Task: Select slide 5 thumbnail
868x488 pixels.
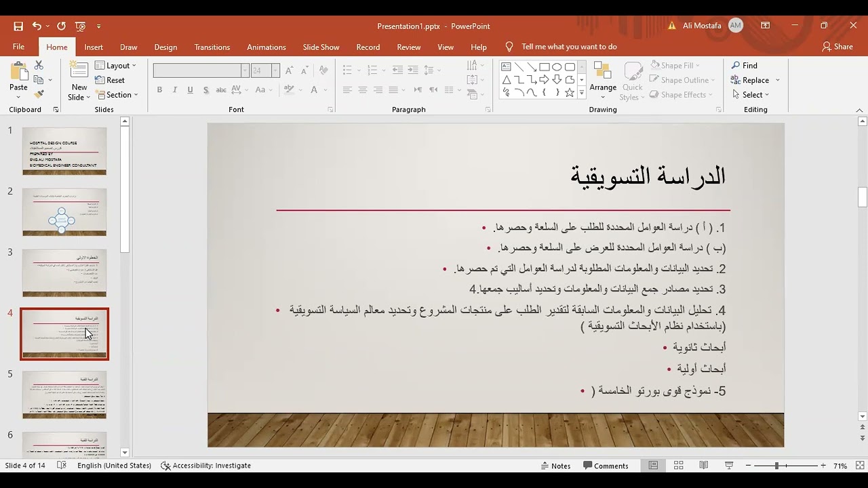Action: (64, 395)
